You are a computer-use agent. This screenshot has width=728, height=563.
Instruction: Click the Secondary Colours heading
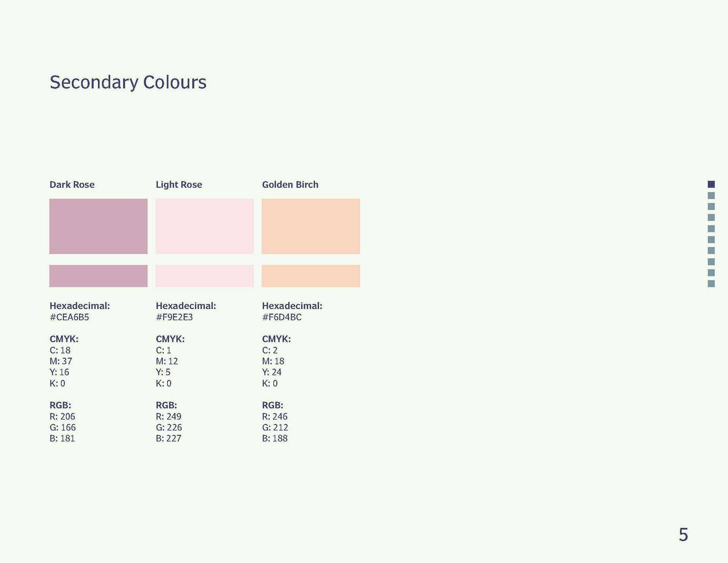pos(128,83)
